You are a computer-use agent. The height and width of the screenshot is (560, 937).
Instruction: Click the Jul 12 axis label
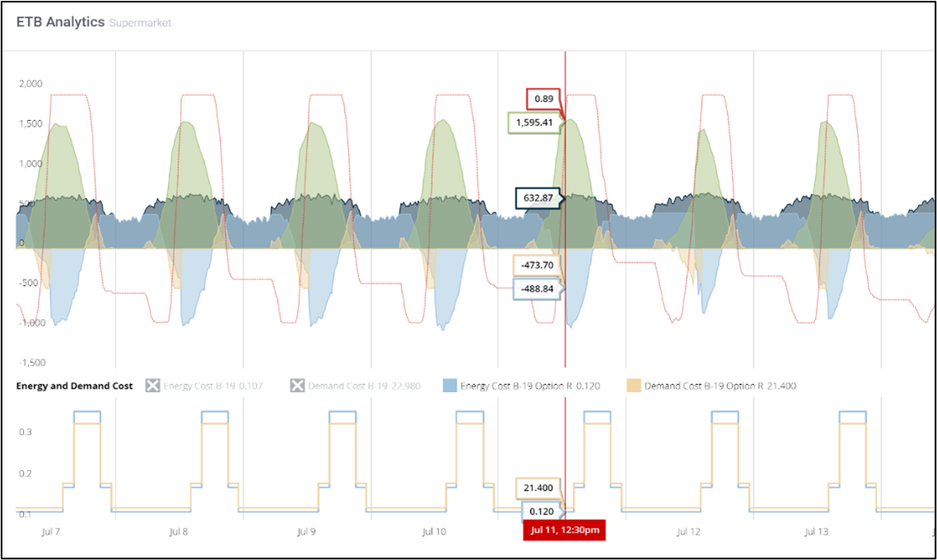pos(688,531)
